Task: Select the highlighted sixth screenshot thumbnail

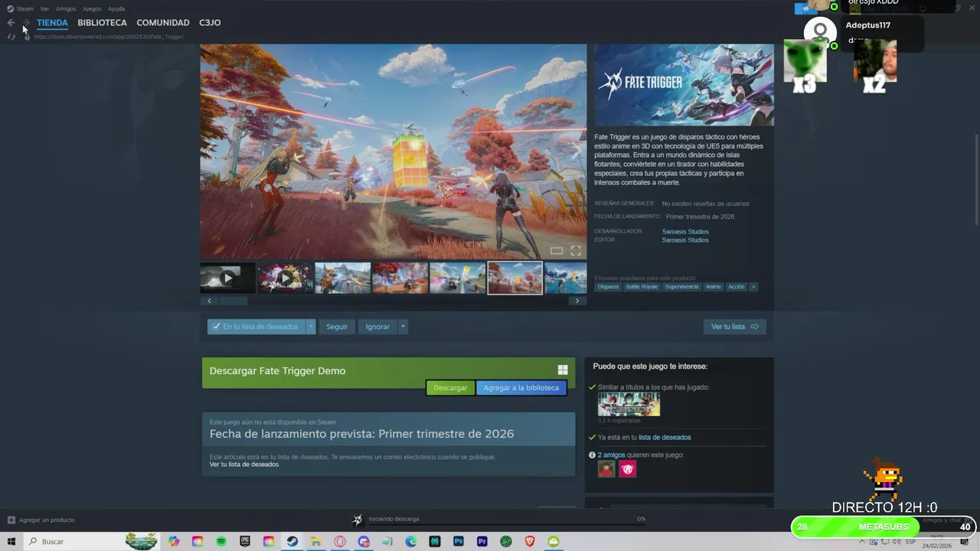Action: pos(515,278)
